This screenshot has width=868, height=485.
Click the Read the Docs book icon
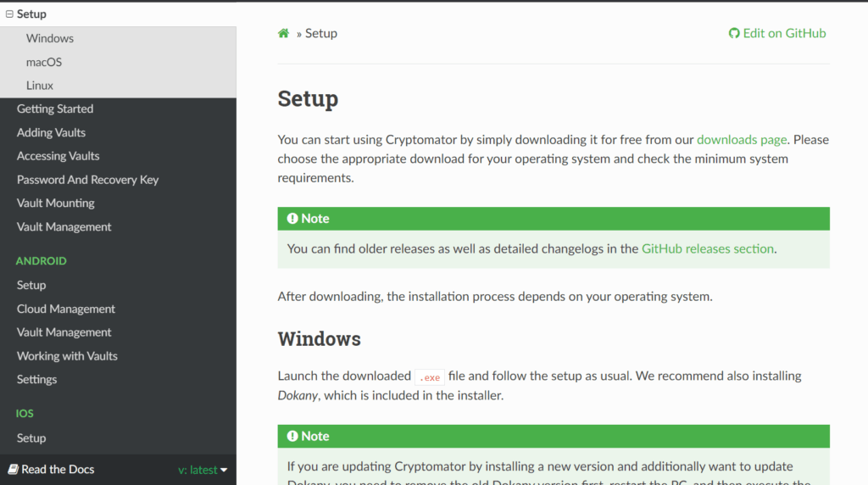point(13,470)
